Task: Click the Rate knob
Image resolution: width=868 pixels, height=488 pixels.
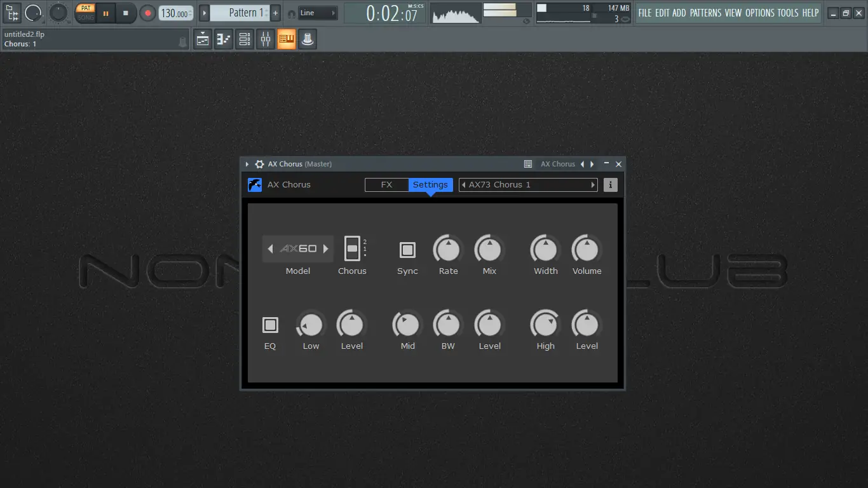Action: (448, 250)
